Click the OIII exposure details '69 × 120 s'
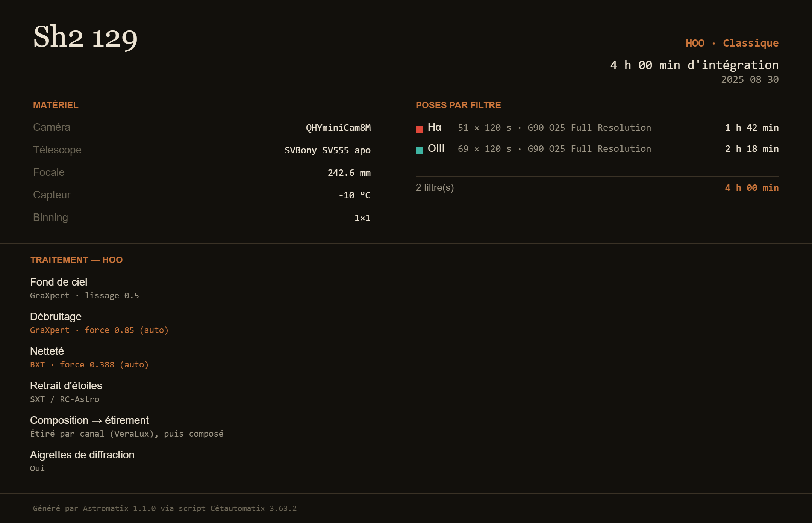The height and width of the screenshot is (523, 812). (x=485, y=149)
